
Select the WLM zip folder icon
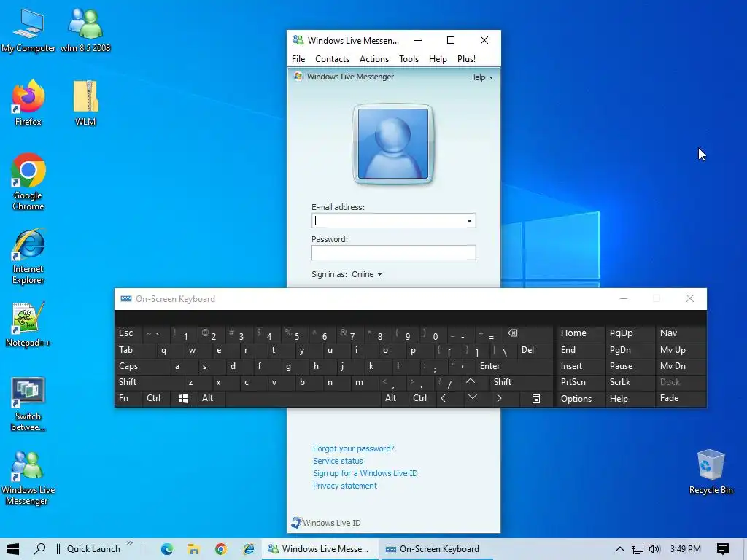click(x=85, y=104)
